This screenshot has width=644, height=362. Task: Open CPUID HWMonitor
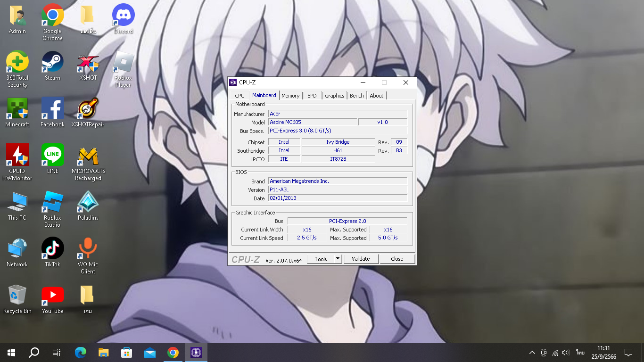click(x=17, y=162)
